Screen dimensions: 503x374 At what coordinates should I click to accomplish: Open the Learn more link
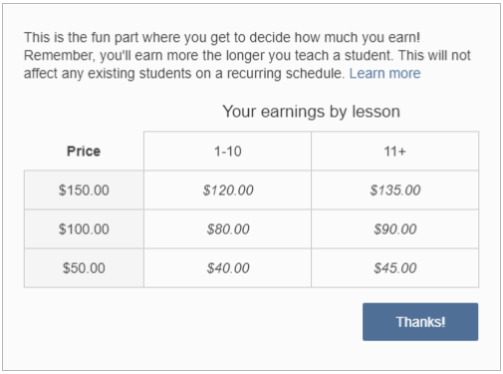point(385,73)
